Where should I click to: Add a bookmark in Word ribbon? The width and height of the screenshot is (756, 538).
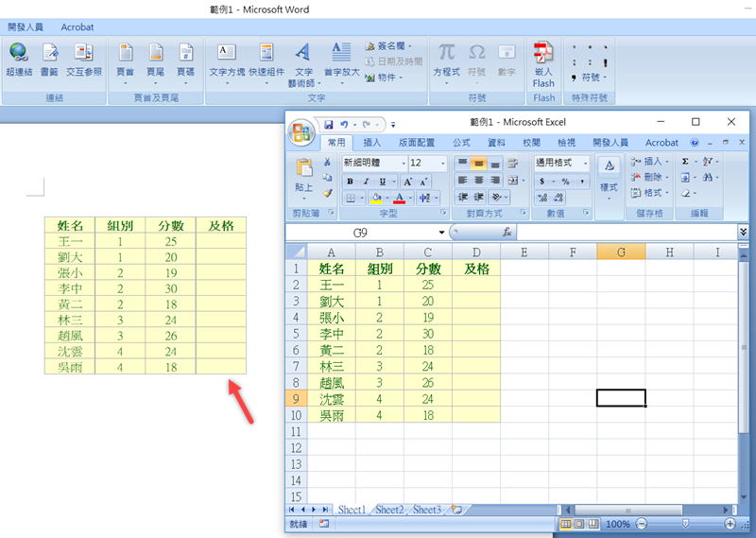click(x=49, y=61)
